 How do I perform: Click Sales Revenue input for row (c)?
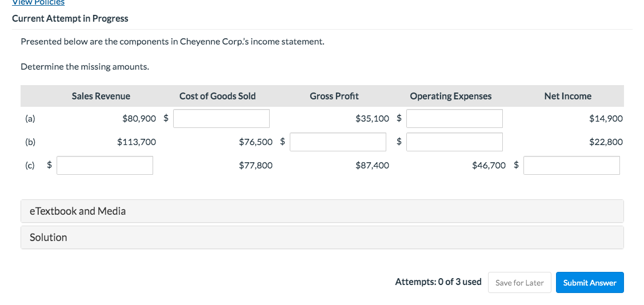[105, 166]
